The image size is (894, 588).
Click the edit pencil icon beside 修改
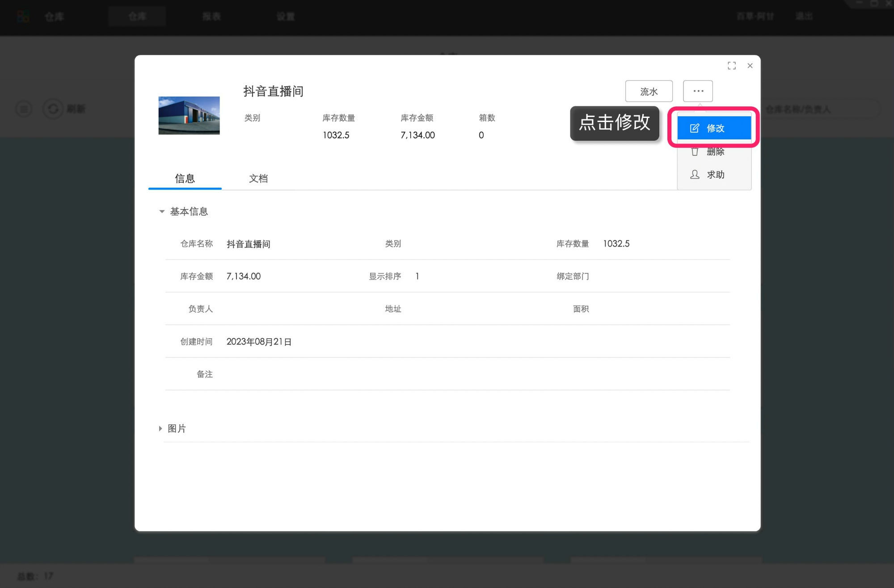coord(695,128)
